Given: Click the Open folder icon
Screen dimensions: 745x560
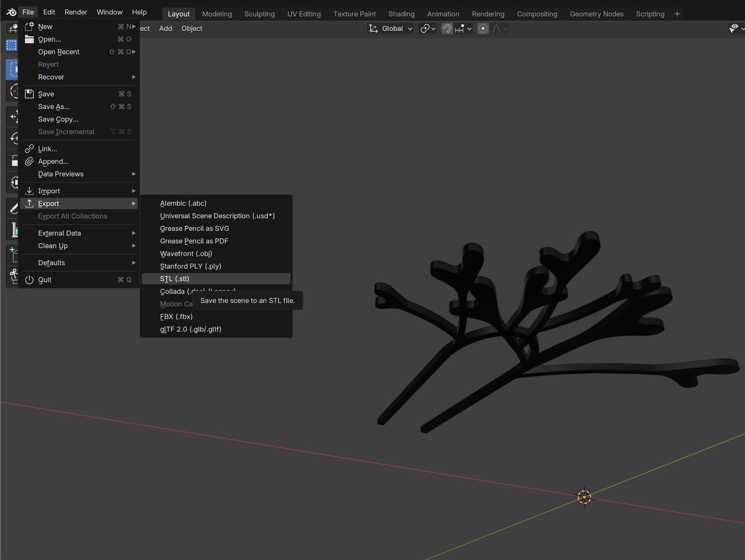Looking at the screenshot, I should 29,39.
